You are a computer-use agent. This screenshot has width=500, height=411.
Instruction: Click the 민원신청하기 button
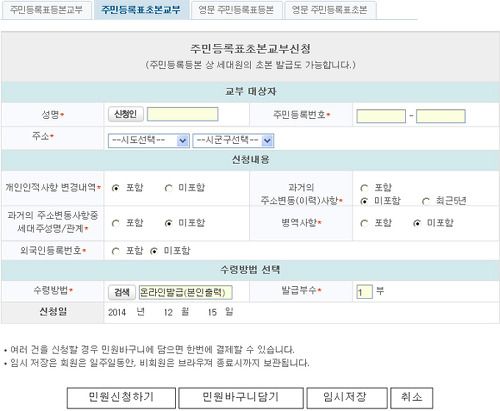click(x=121, y=398)
